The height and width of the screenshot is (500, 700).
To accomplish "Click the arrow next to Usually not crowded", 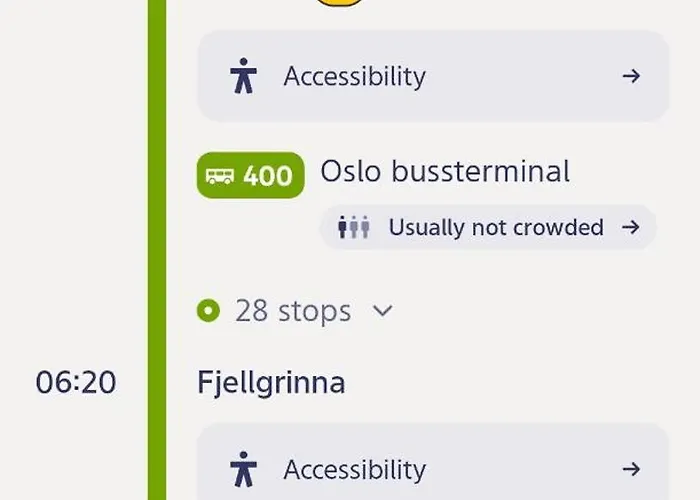I will pyautogui.click(x=630, y=228).
